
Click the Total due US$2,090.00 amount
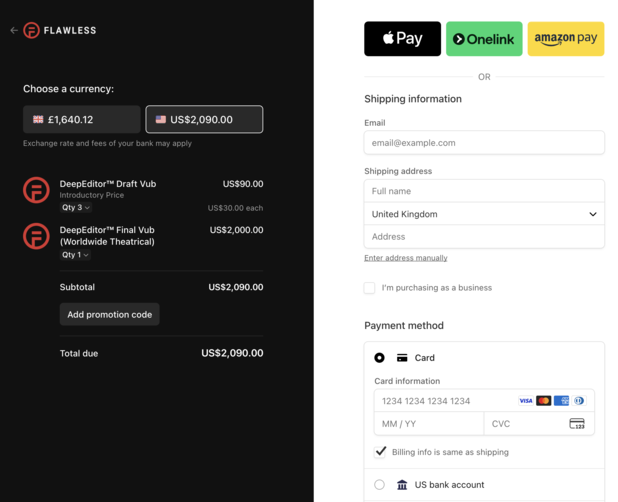pyautogui.click(x=232, y=353)
